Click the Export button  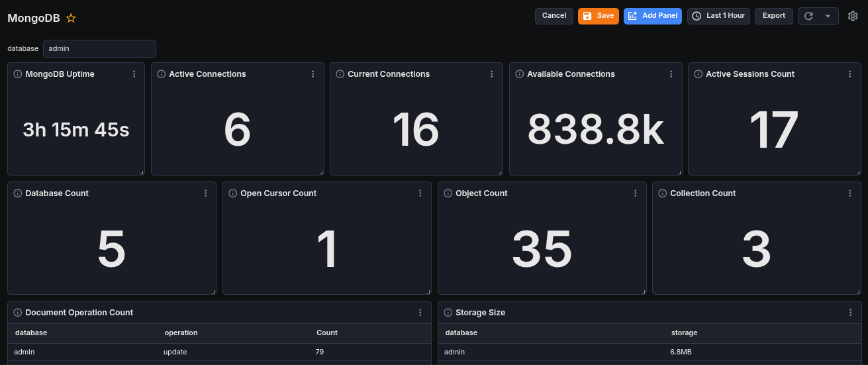tap(773, 16)
